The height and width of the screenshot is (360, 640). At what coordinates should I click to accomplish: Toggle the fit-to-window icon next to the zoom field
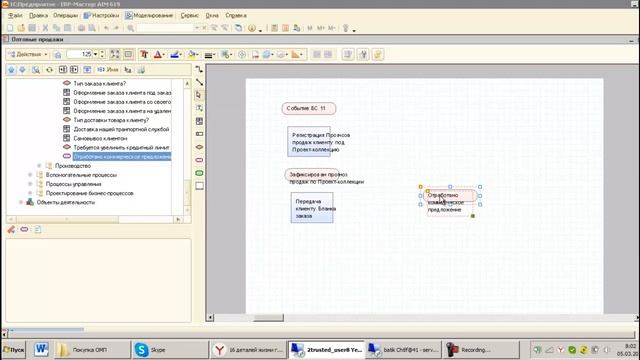coord(115,54)
